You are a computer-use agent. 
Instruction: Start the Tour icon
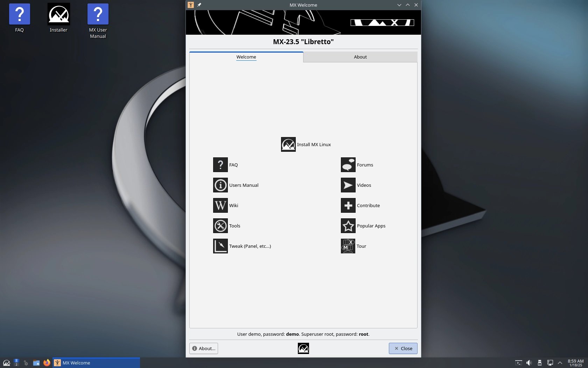point(348,246)
